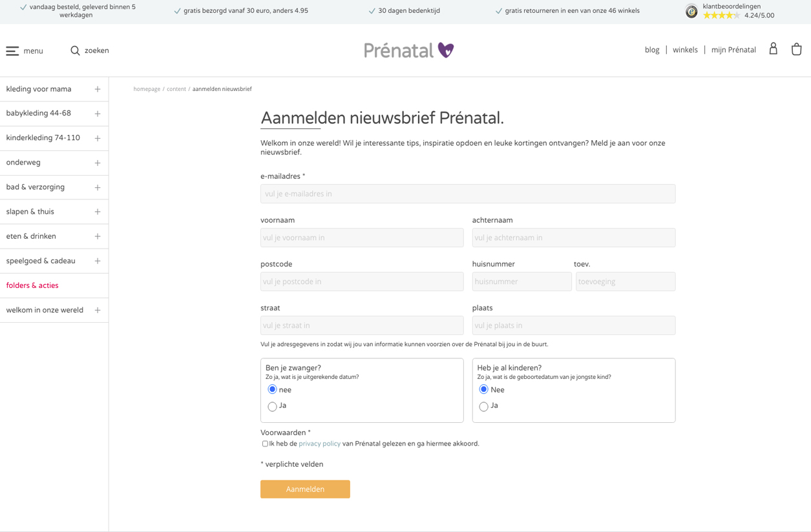This screenshot has height=532, width=811.
Task: Click the 'homepage' breadcrumb link
Action: coord(147,89)
